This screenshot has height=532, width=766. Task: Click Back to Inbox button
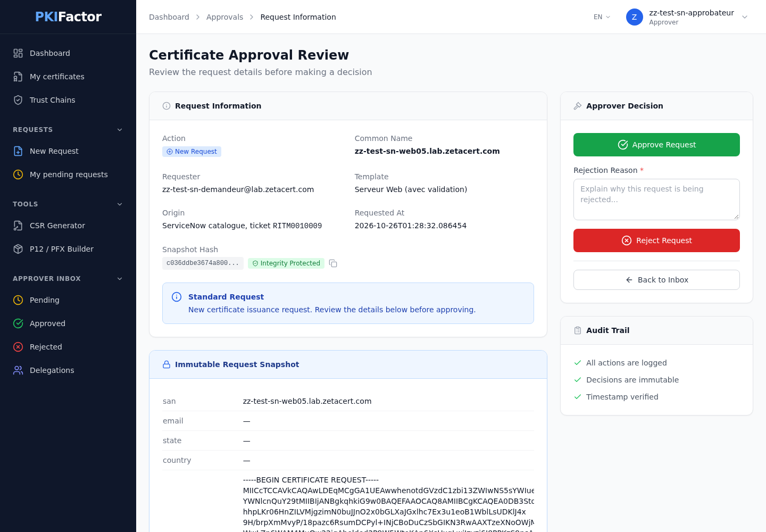(x=656, y=280)
